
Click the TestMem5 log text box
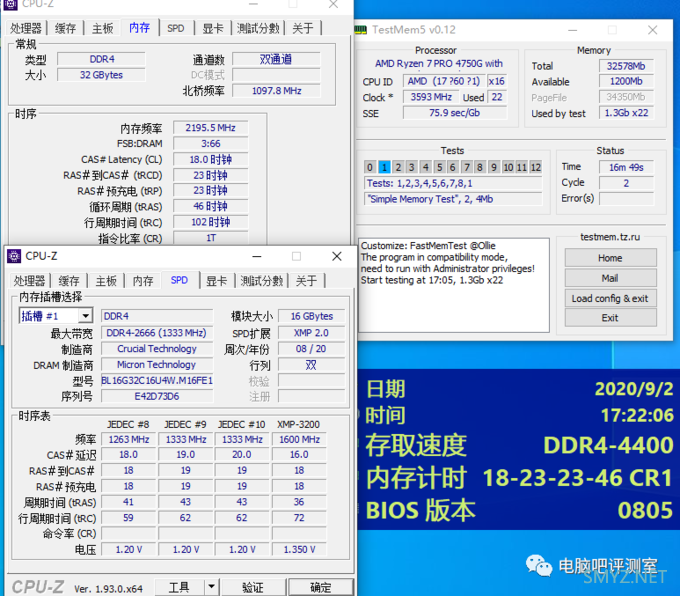(x=454, y=285)
